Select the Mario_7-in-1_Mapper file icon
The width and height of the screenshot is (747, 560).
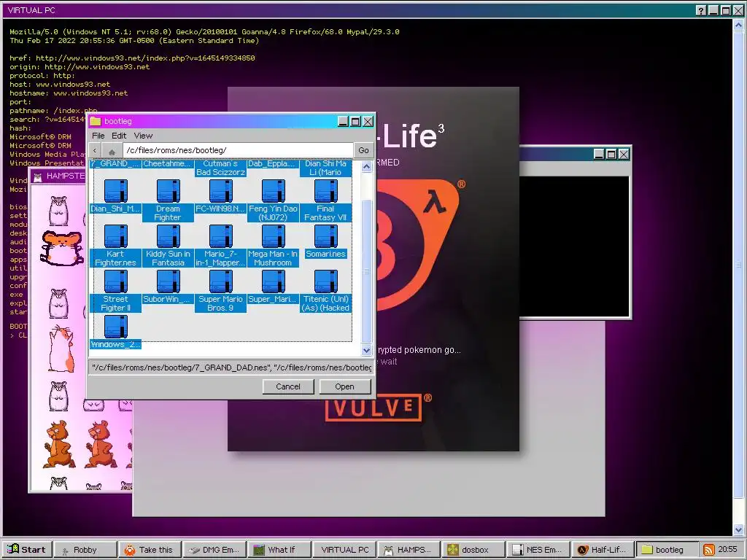220,236
